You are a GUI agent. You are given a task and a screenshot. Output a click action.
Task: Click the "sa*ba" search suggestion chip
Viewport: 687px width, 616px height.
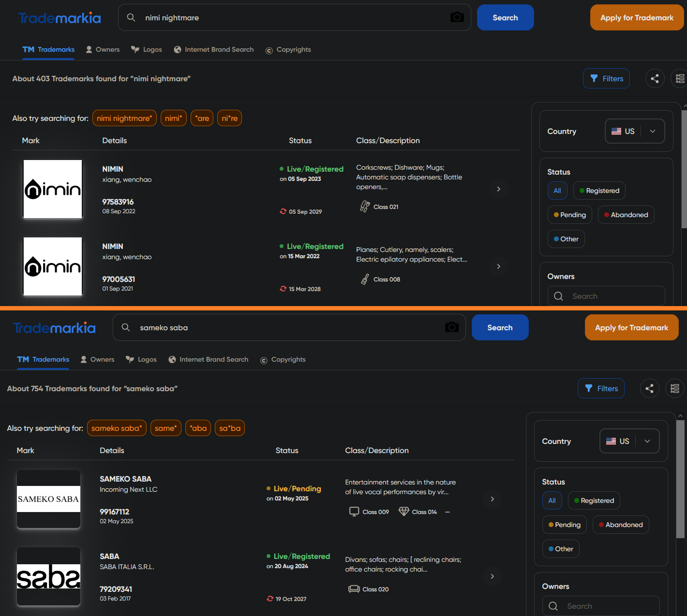[x=229, y=428]
